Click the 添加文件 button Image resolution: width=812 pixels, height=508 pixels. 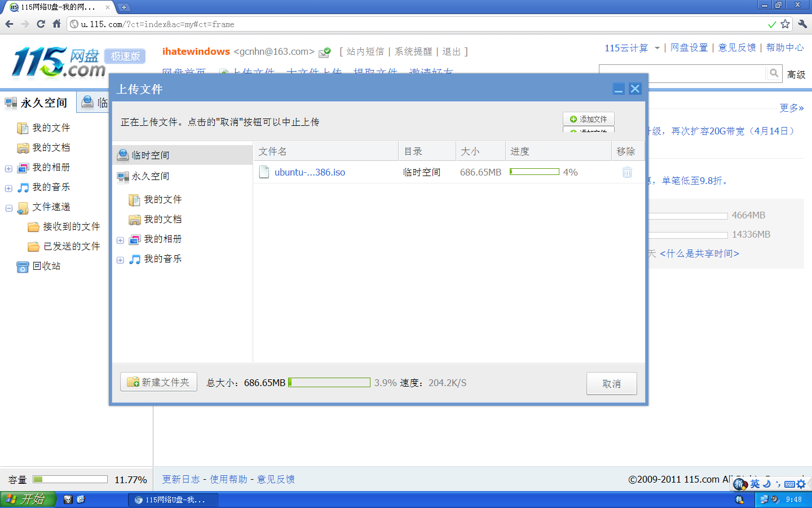pos(588,119)
